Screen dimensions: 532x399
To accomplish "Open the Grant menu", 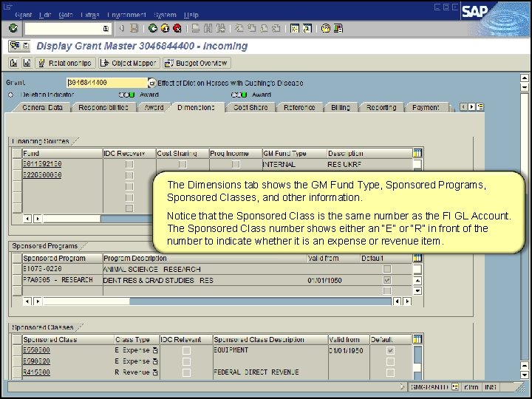I will [23, 15].
